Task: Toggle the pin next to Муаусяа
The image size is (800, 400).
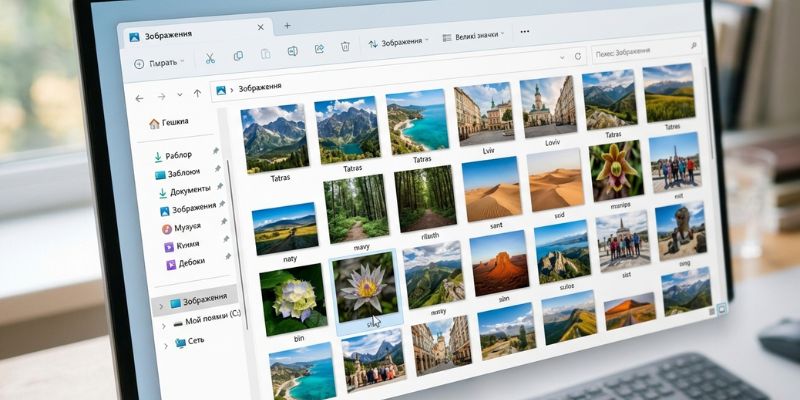Action: [x=223, y=221]
